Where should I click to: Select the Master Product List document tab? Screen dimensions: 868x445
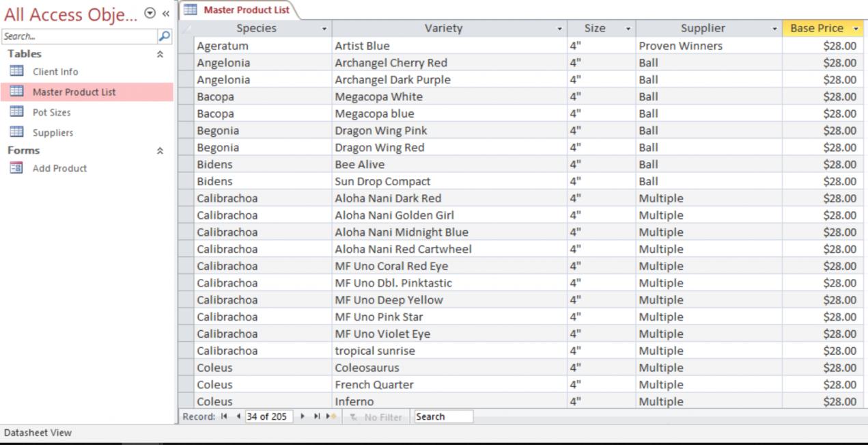tap(246, 10)
